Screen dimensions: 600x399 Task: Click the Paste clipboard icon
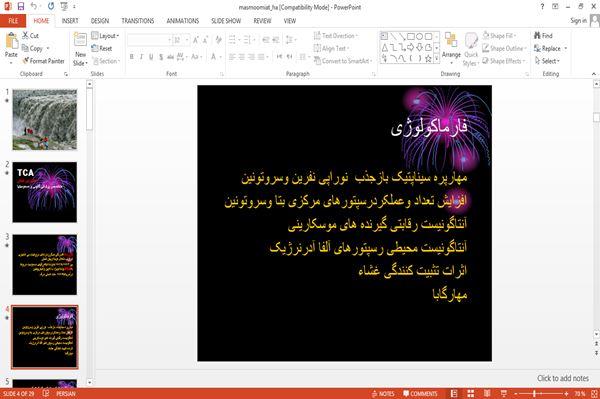point(11,41)
